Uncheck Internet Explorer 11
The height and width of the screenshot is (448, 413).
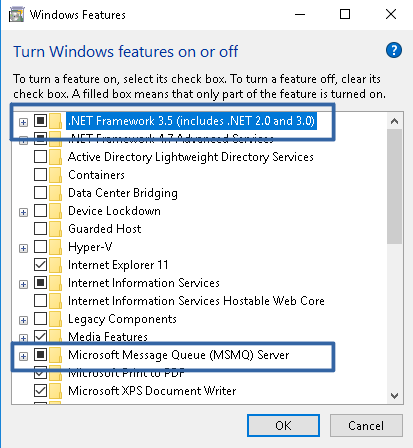[x=40, y=264]
